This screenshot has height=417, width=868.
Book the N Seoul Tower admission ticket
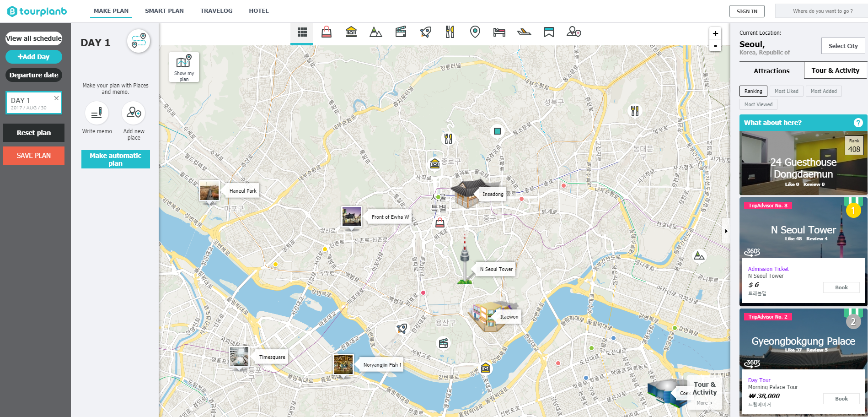841,287
